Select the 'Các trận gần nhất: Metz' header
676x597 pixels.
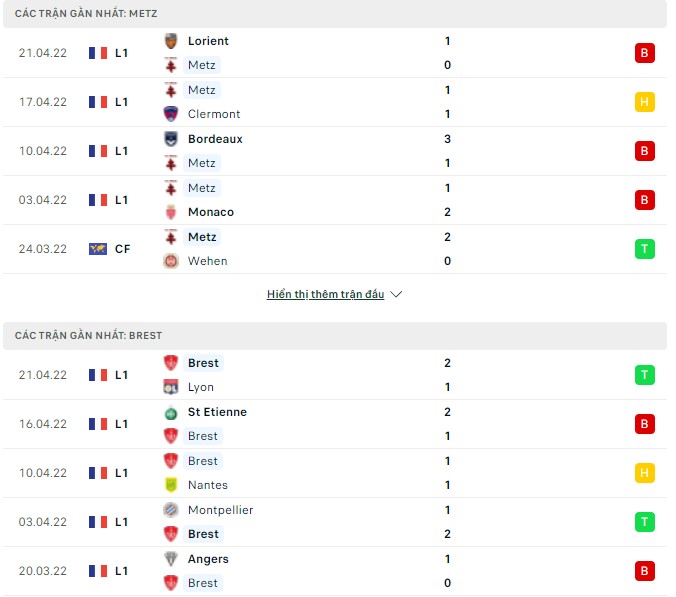coord(86,14)
